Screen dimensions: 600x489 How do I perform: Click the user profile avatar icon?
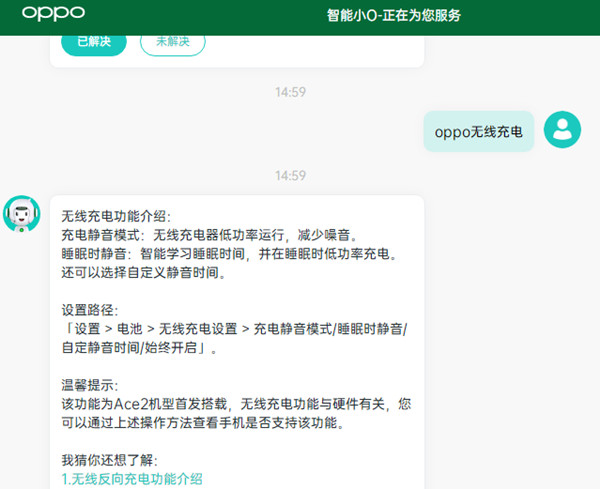click(562, 130)
